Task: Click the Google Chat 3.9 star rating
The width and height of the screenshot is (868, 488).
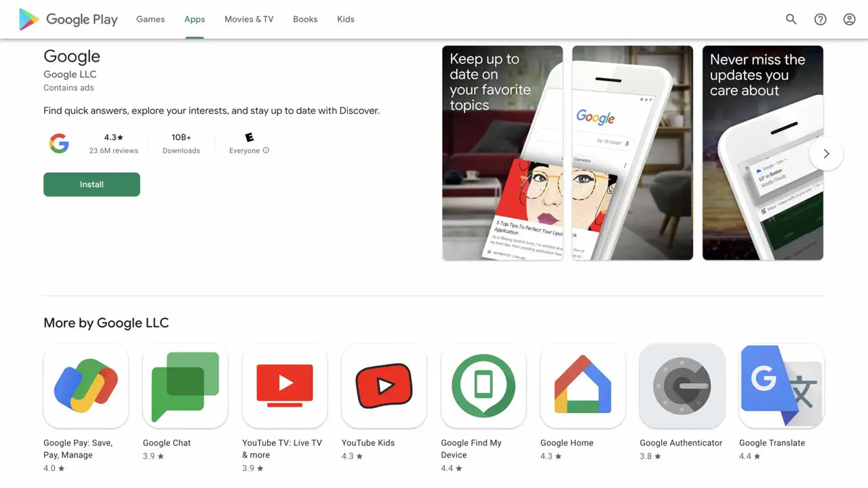Action: [x=154, y=456]
